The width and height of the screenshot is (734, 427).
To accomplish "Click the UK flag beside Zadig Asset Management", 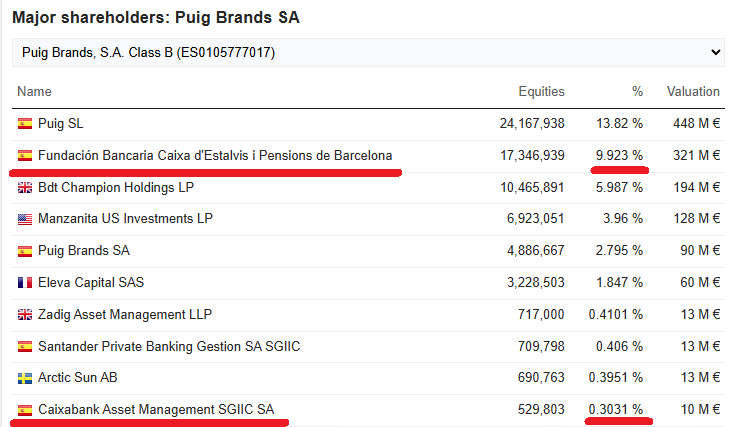I will click(25, 315).
